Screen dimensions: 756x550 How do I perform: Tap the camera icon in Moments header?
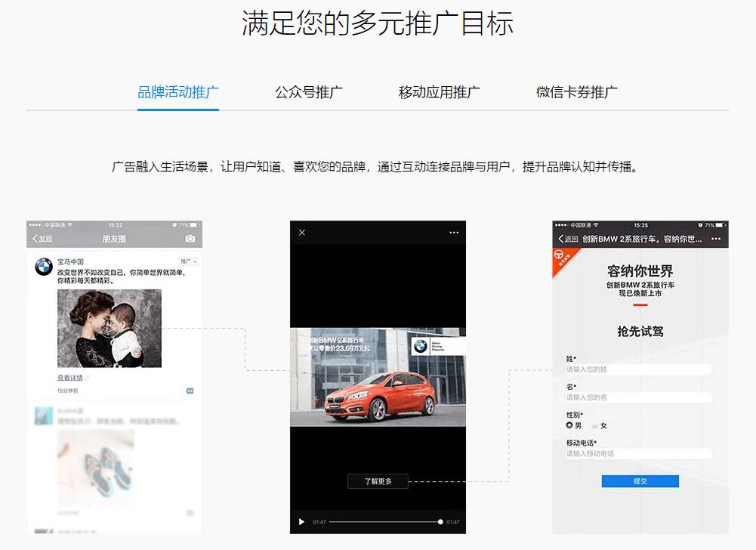click(190, 238)
